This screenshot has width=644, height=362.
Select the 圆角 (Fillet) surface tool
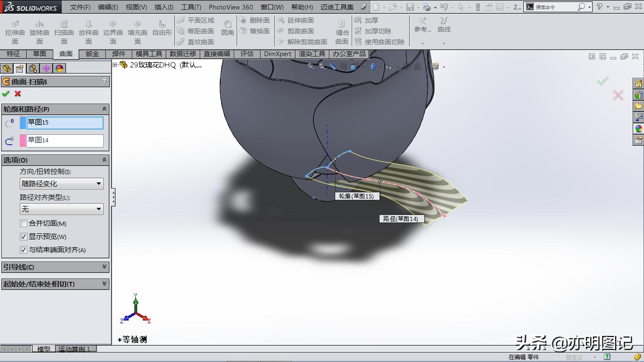coord(228,29)
